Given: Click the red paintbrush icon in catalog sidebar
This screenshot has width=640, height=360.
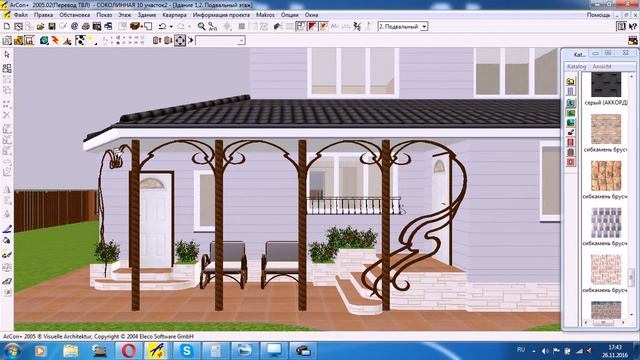Looking at the screenshot, I should 571,132.
